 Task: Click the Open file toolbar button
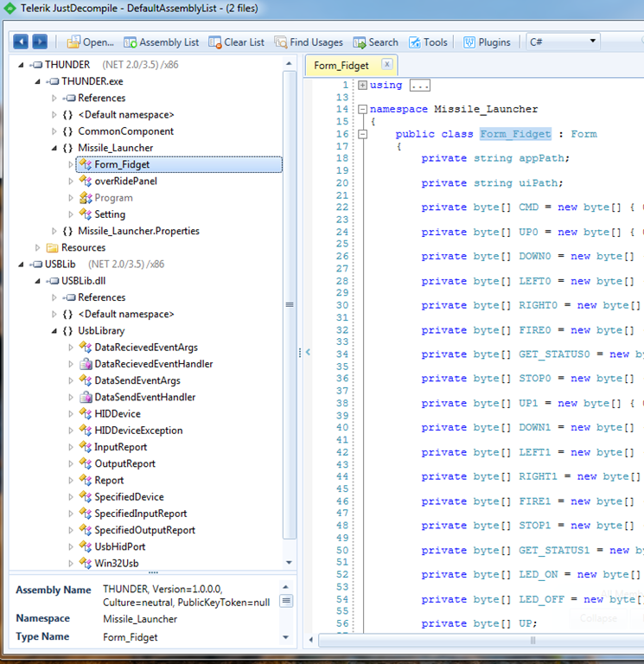(x=91, y=41)
